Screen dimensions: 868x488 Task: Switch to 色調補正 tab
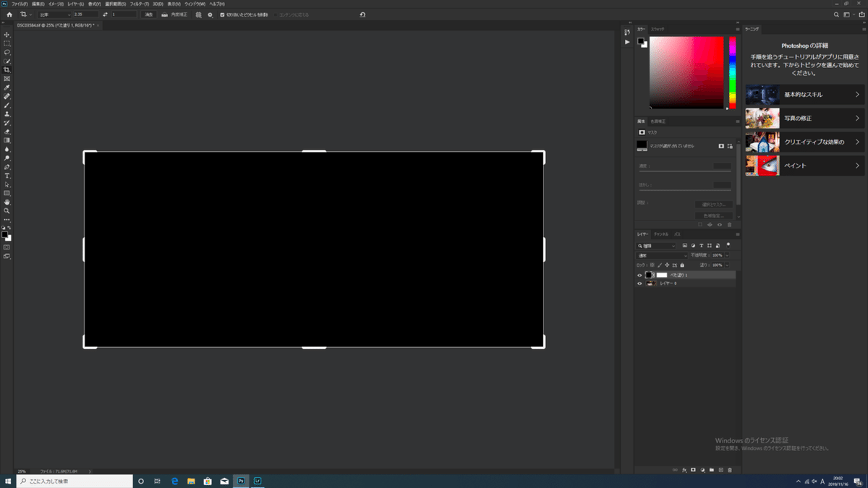click(658, 121)
